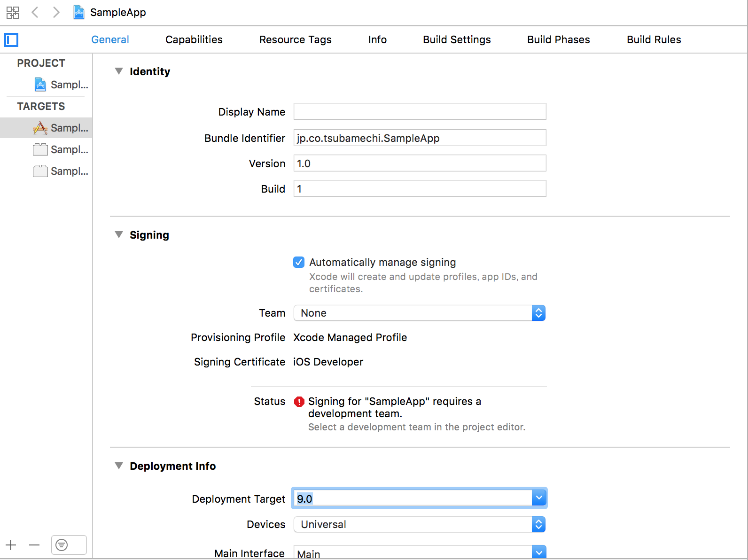Viewport: 748px width, 560px height.
Task: Click the TARGETS section header
Action: (x=41, y=106)
